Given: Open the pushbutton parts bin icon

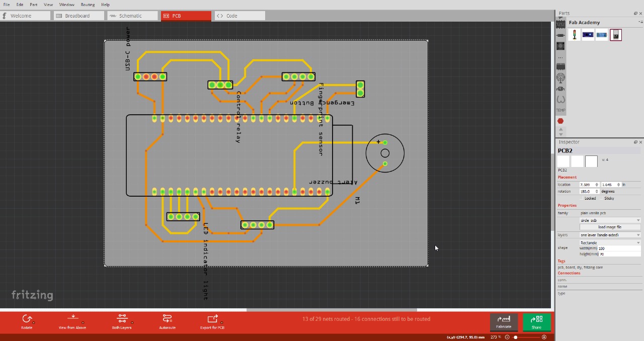Looking at the screenshot, I should [560, 46].
